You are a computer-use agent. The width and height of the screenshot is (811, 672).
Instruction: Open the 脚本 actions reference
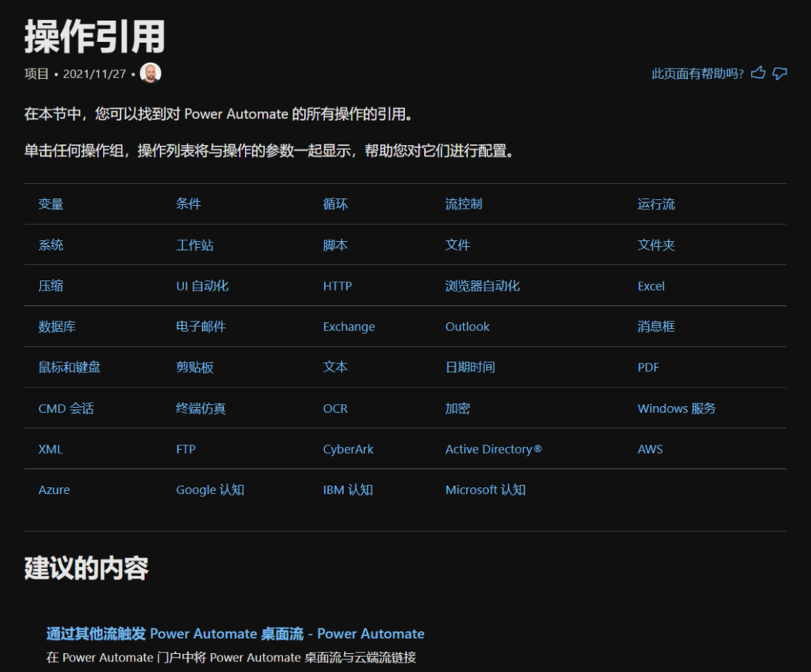(x=335, y=245)
